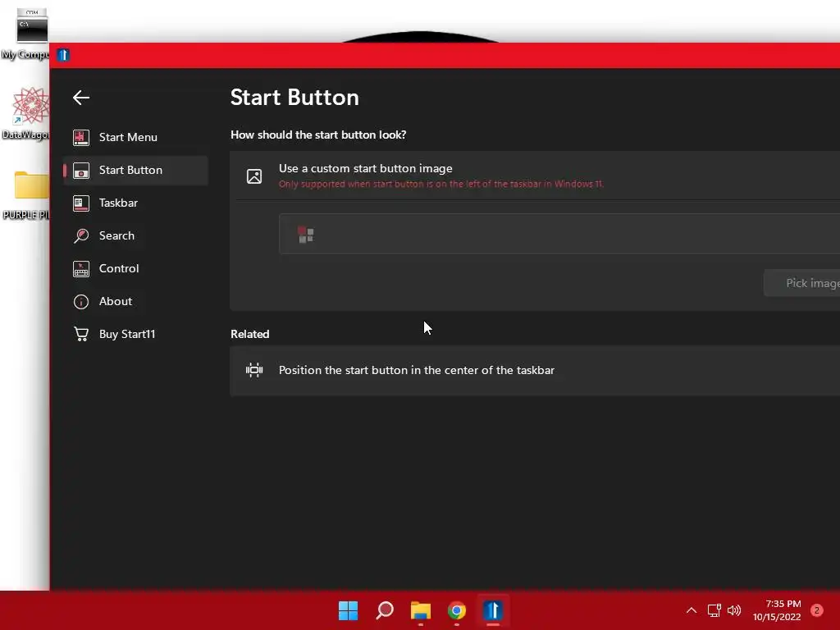Click the Start Menu sidebar icon
The width and height of the screenshot is (840, 630).
(x=81, y=138)
